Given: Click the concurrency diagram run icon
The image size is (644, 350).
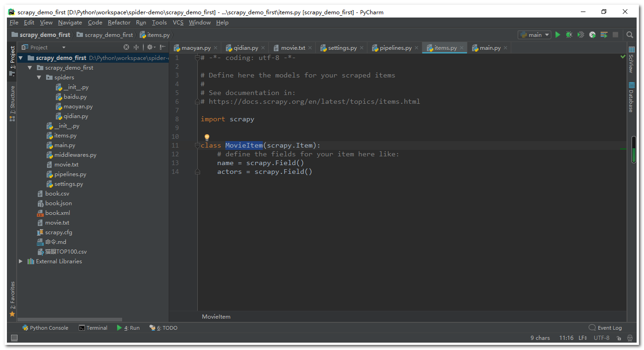Looking at the screenshot, I should point(604,35).
